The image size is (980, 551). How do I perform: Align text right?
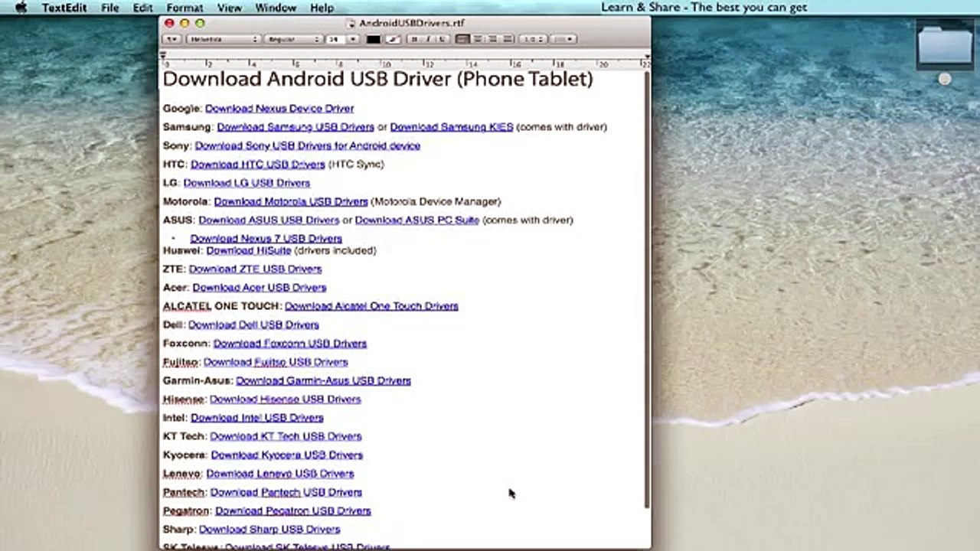point(492,39)
